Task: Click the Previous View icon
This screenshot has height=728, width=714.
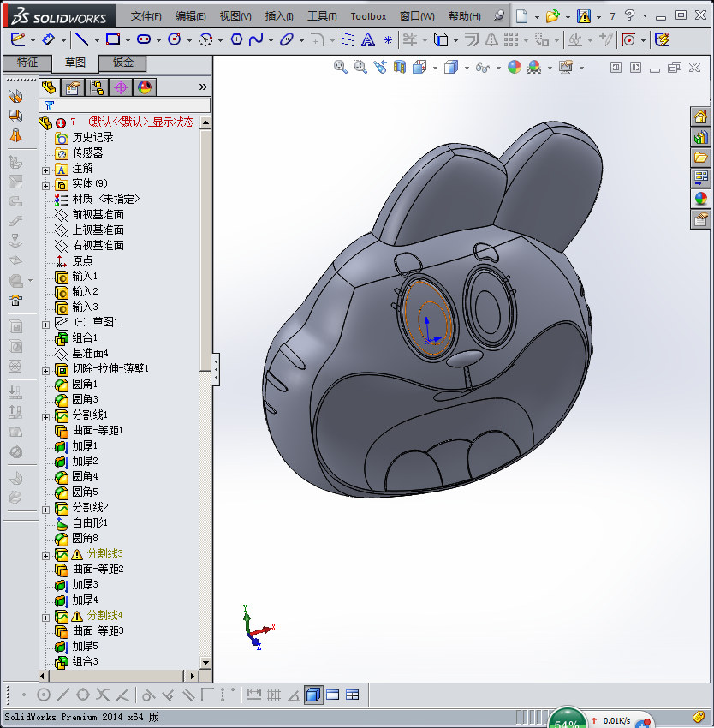Action: point(380,68)
